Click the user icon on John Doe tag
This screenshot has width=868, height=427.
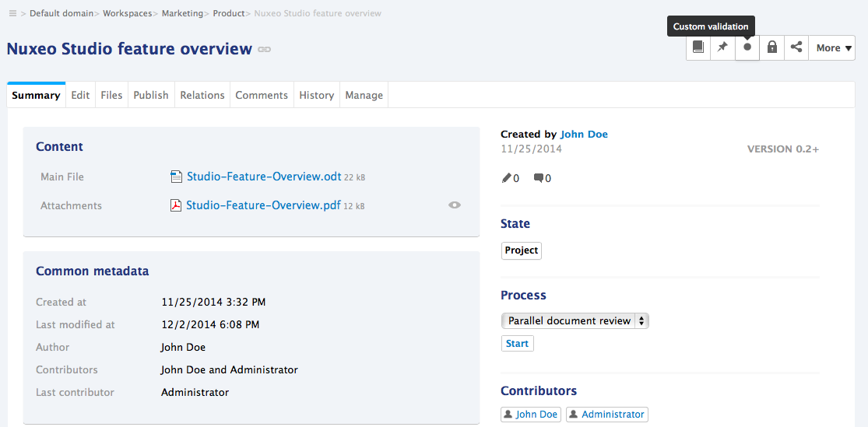508,415
